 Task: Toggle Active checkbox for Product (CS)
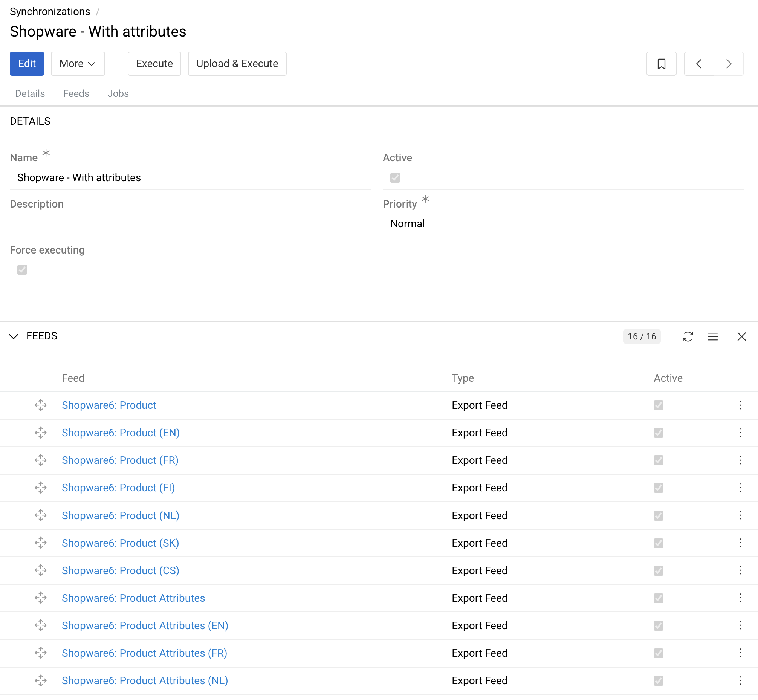click(659, 570)
